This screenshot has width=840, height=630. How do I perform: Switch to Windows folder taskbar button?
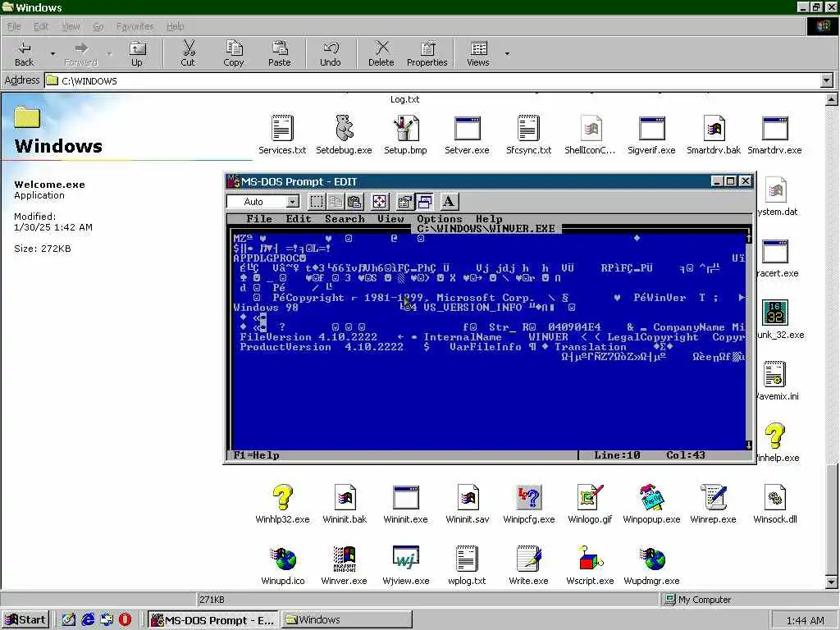pyautogui.click(x=347, y=620)
